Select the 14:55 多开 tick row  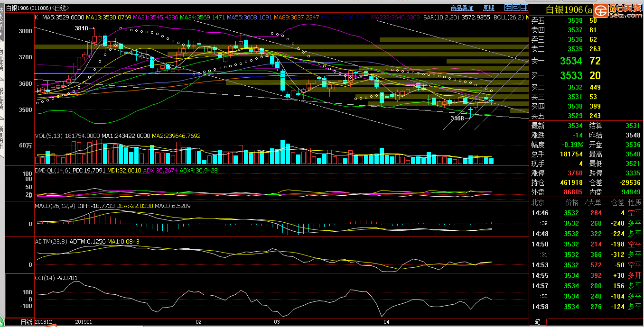coord(586,275)
